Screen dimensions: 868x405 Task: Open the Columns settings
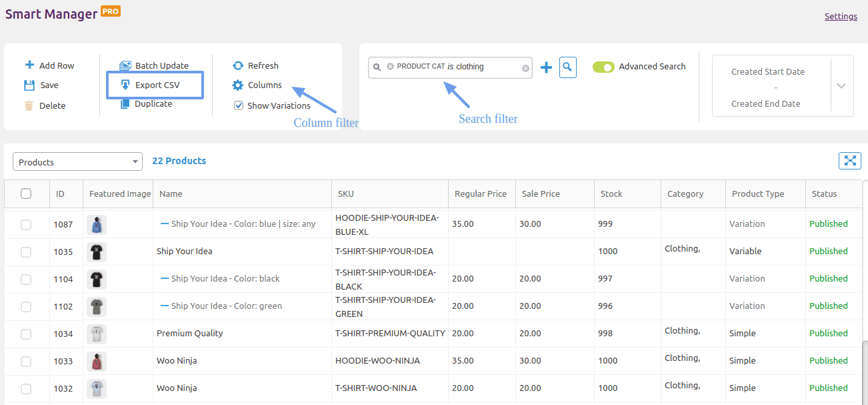tap(257, 85)
